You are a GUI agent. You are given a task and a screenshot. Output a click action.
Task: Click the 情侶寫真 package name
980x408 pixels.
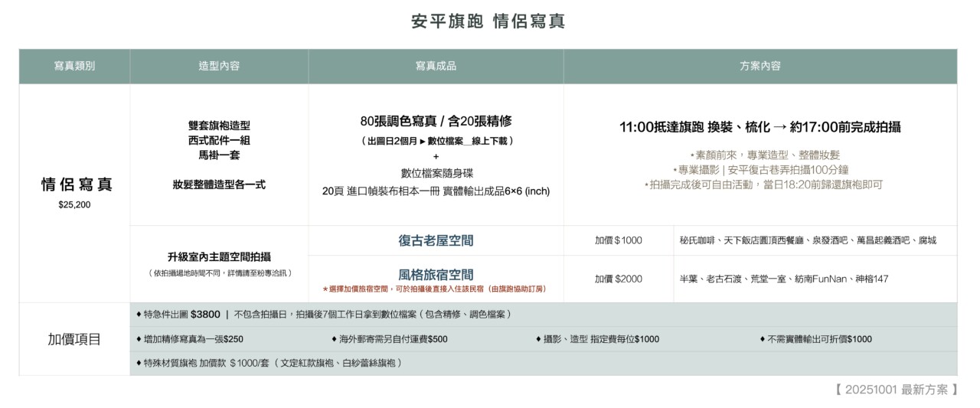click(76, 184)
